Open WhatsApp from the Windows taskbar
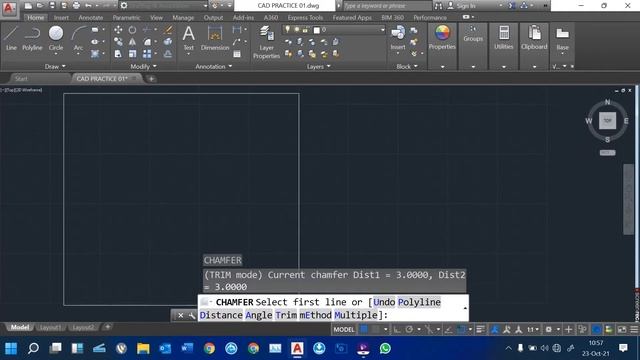640x360 pixels. click(385, 348)
